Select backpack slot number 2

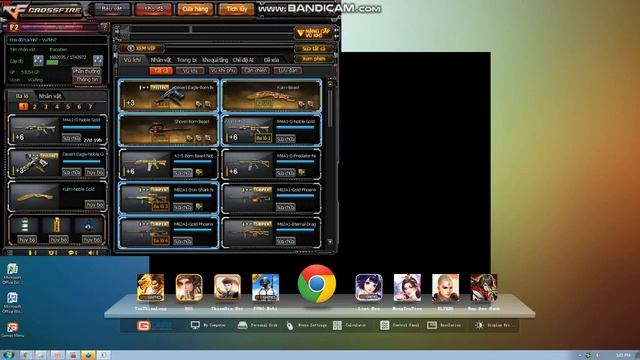(35, 107)
